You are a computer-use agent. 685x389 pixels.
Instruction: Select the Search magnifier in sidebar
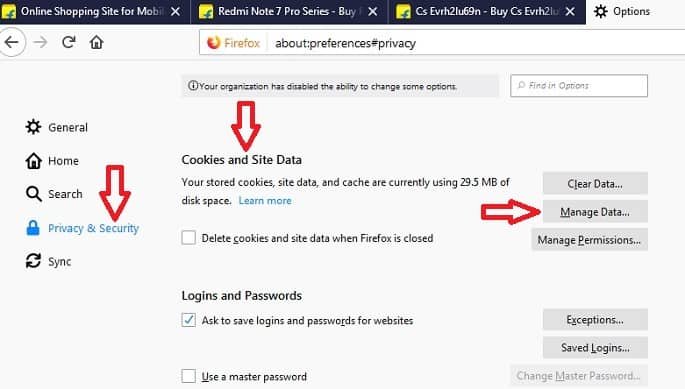tap(33, 194)
